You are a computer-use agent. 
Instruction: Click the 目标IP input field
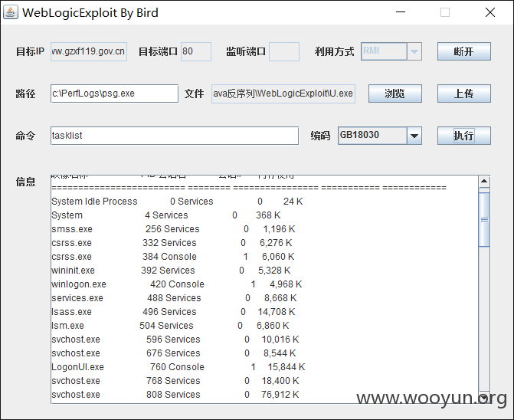(89, 51)
